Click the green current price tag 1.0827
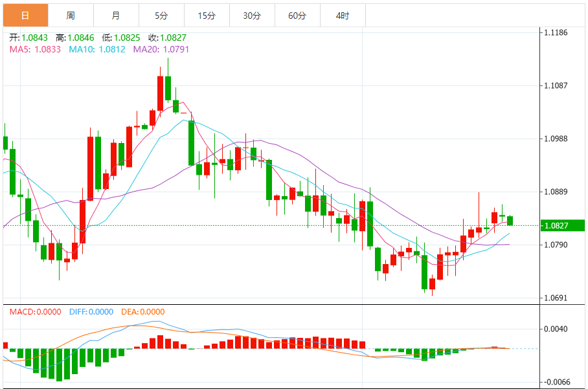 (563, 226)
